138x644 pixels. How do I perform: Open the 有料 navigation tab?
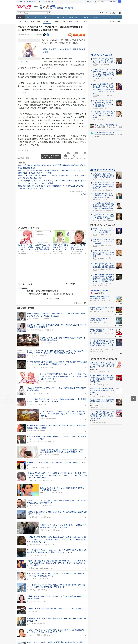pyautogui.click(x=95, y=17)
